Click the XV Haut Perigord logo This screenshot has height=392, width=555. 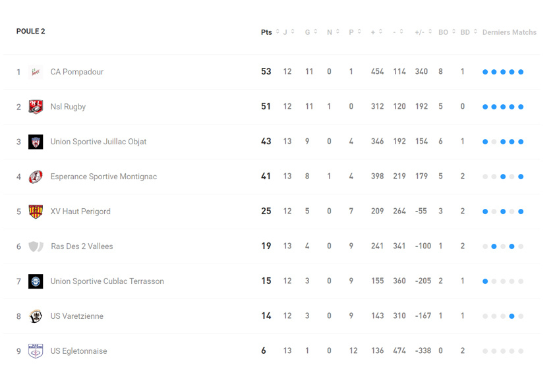(36, 211)
